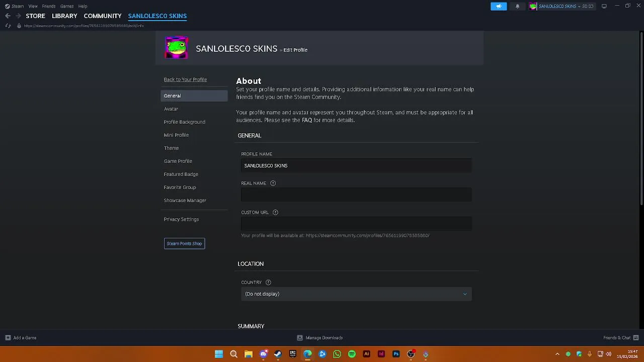The width and height of the screenshot is (644, 362).
Task: Click the wallet balance $0.03
Action: click(x=588, y=6)
